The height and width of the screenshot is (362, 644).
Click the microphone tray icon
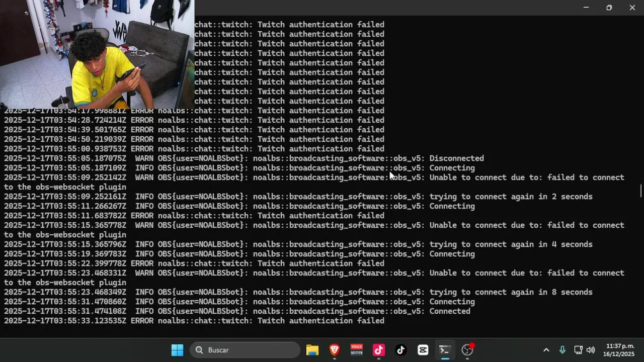[562, 350]
